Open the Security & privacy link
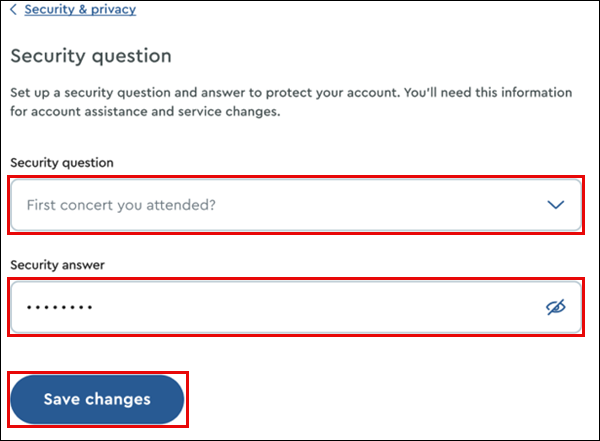This screenshot has height=441, width=600. [79, 10]
